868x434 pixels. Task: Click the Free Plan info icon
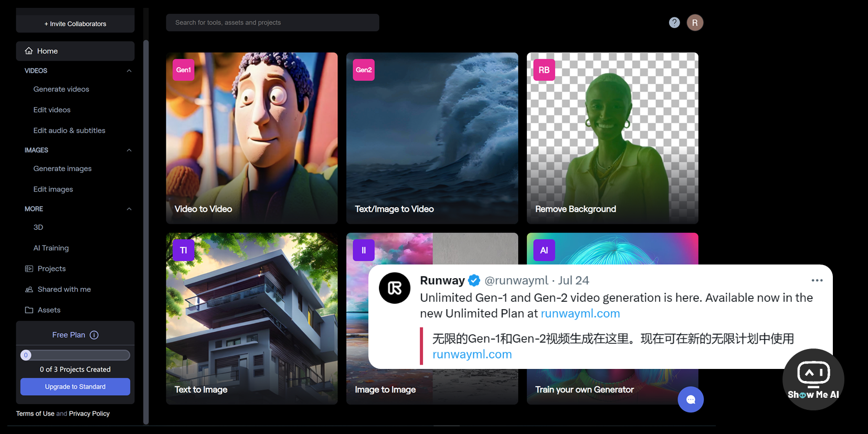[x=94, y=335]
